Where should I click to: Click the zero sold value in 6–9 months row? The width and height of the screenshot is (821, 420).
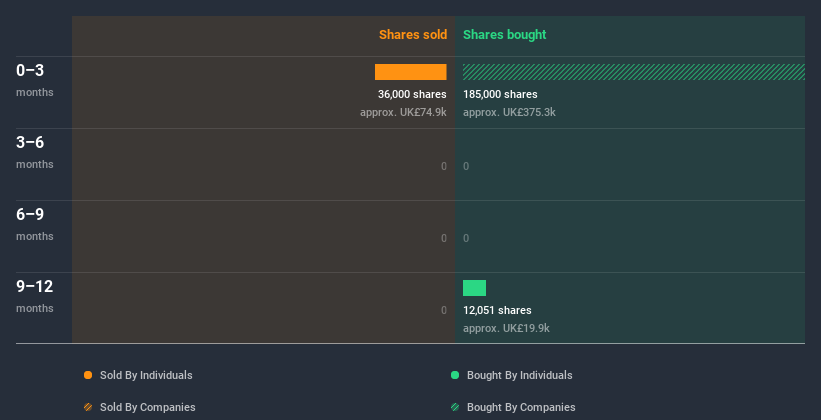coord(444,238)
